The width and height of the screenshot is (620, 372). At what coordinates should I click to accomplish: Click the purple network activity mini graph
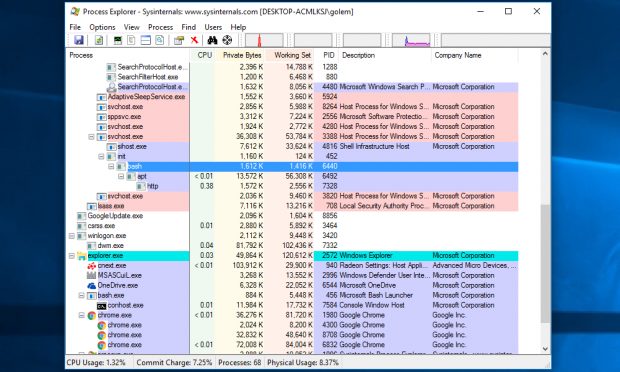pos(411,40)
